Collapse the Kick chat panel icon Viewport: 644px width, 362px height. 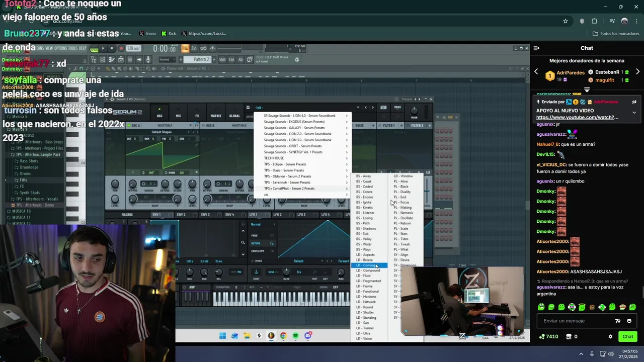pyautogui.click(x=536, y=48)
